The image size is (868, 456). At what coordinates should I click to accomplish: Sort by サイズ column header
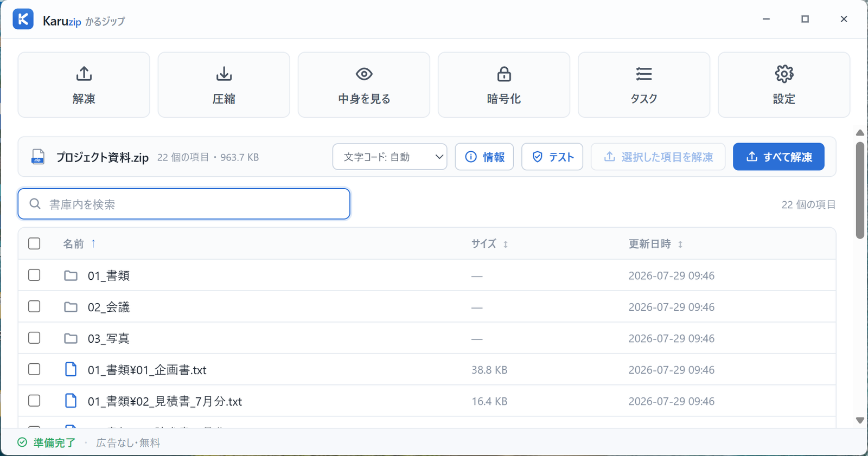[483, 244]
